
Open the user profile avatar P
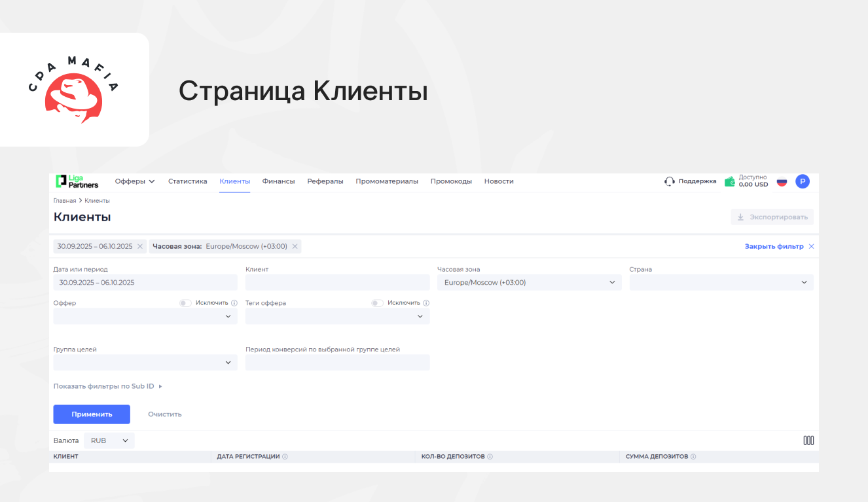tap(803, 181)
